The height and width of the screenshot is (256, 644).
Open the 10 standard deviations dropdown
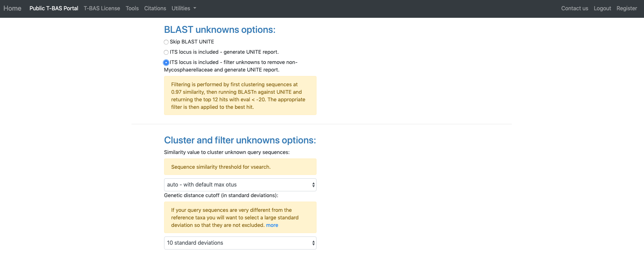tap(240, 243)
